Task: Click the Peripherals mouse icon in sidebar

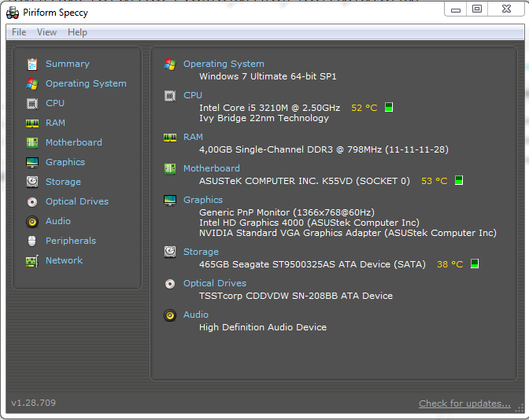Action: pyautogui.click(x=32, y=241)
